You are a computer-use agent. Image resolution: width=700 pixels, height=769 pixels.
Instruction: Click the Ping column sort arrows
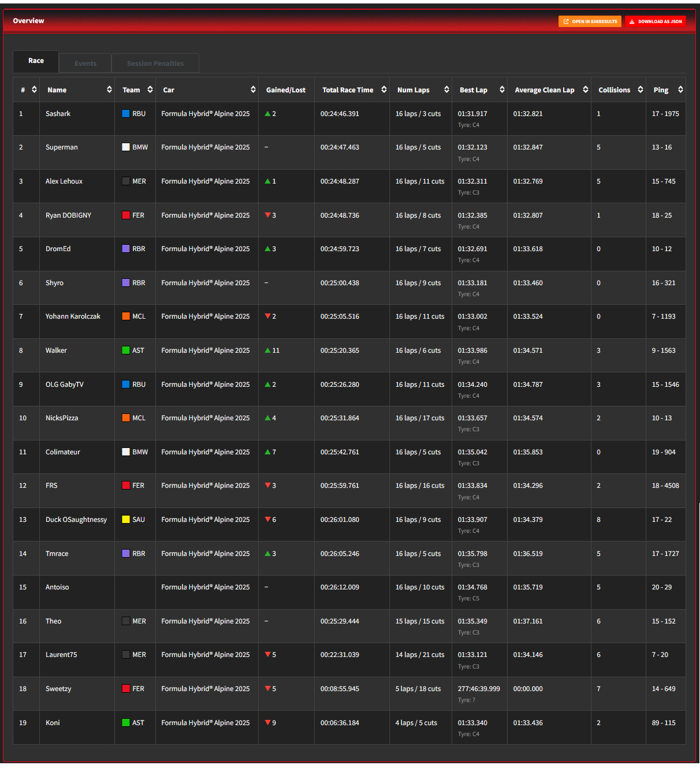tap(680, 89)
